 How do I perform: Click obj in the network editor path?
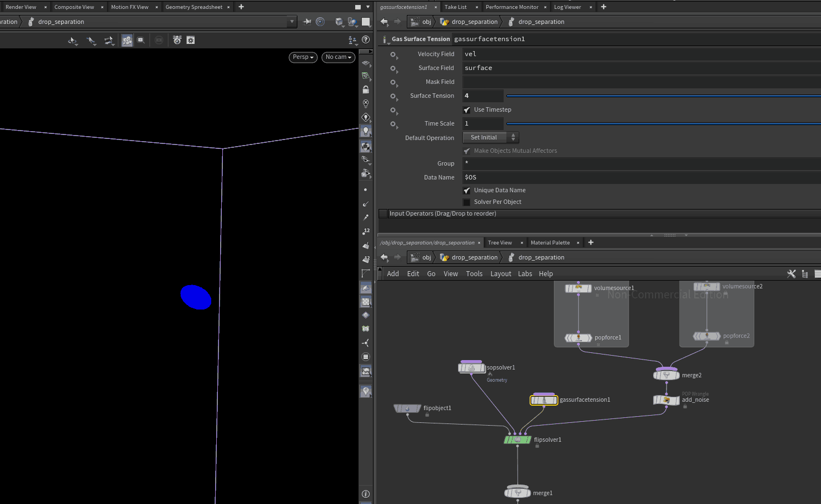pyautogui.click(x=426, y=258)
